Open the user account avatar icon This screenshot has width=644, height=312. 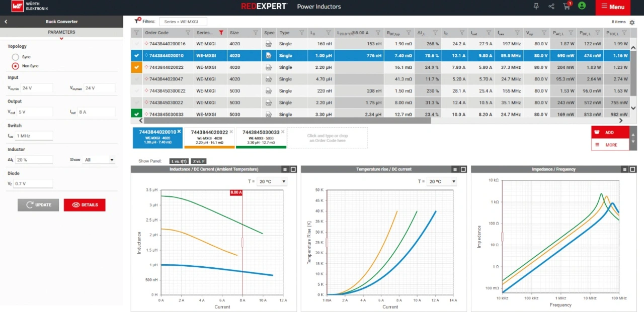582,6
